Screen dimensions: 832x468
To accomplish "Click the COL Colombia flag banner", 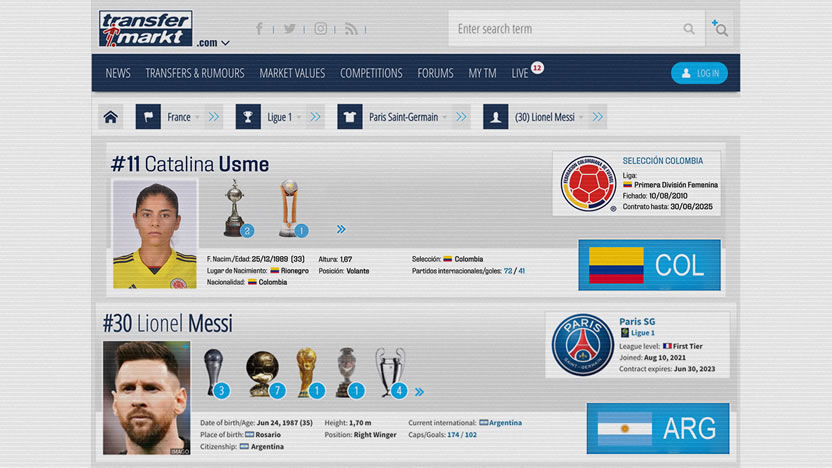I will (x=649, y=265).
